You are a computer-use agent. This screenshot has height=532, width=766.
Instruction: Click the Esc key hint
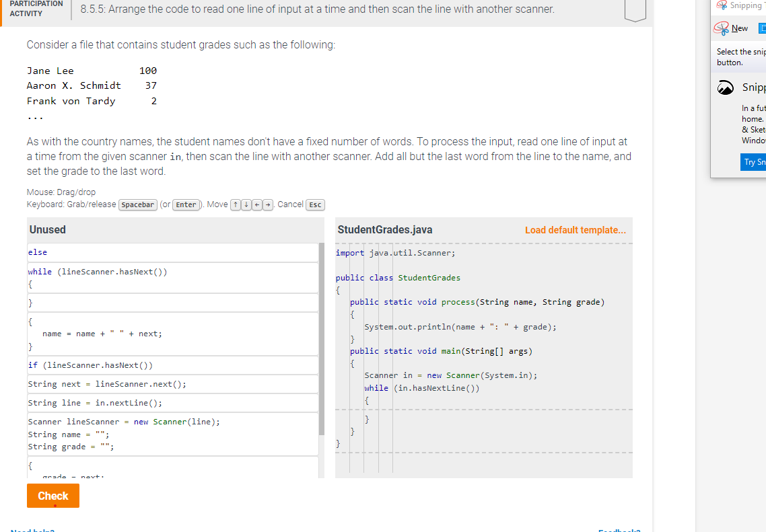pos(315,204)
